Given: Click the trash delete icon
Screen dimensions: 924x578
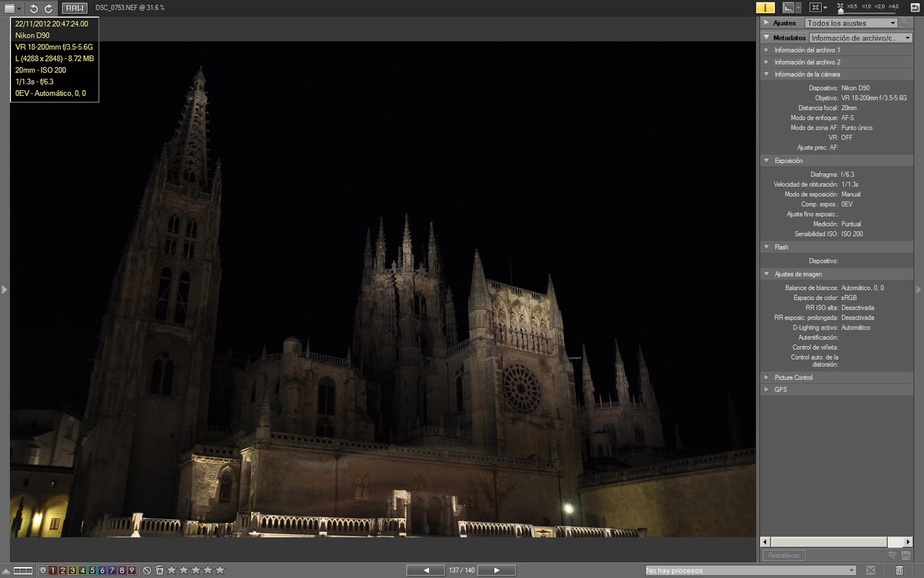Looking at the screenshot, I should click(x=899, y=570).
